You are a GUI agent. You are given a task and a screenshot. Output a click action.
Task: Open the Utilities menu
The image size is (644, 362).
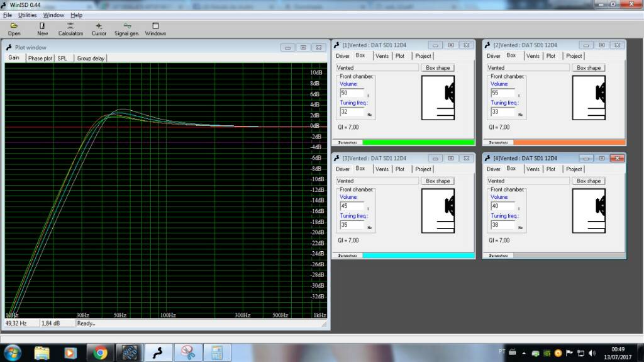coord(27,14)
